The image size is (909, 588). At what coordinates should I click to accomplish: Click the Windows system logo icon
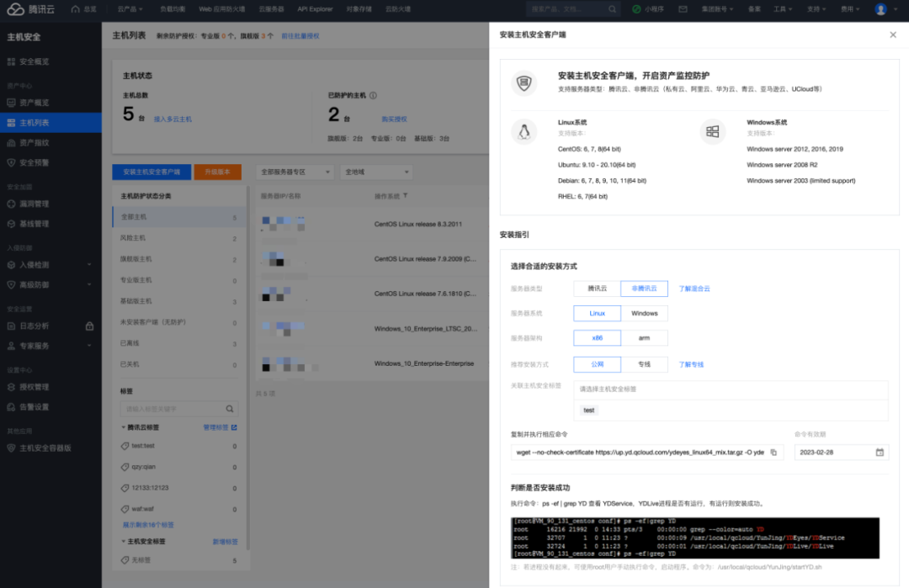(713, 131)
